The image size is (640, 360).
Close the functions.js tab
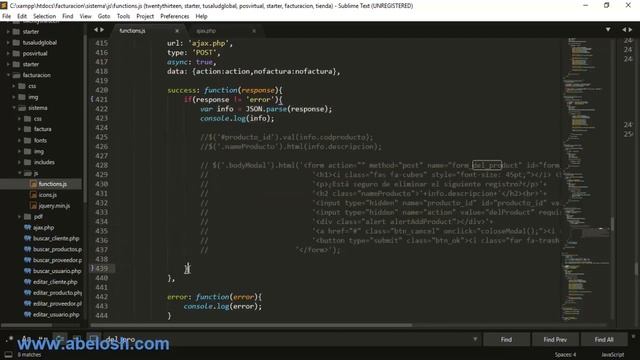point(177,31)
